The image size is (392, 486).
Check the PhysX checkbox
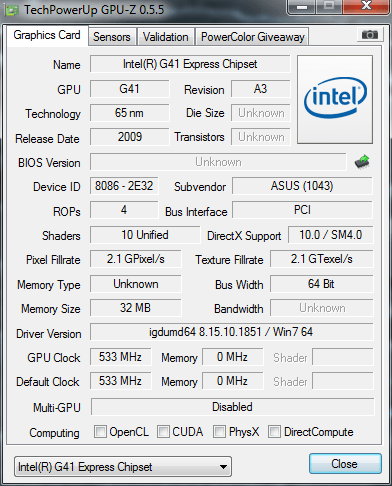[219, 431]
